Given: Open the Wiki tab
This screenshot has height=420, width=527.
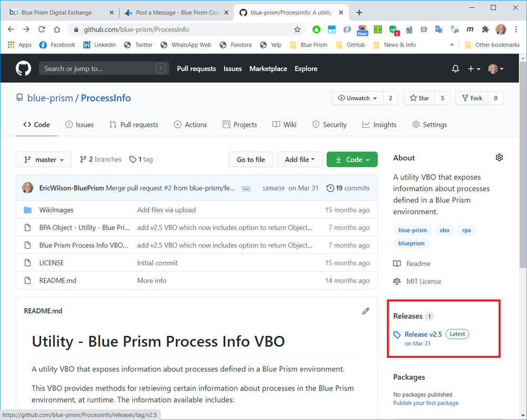Looking at the screenshot, I should pyautogui.click(x=284, y=125).
